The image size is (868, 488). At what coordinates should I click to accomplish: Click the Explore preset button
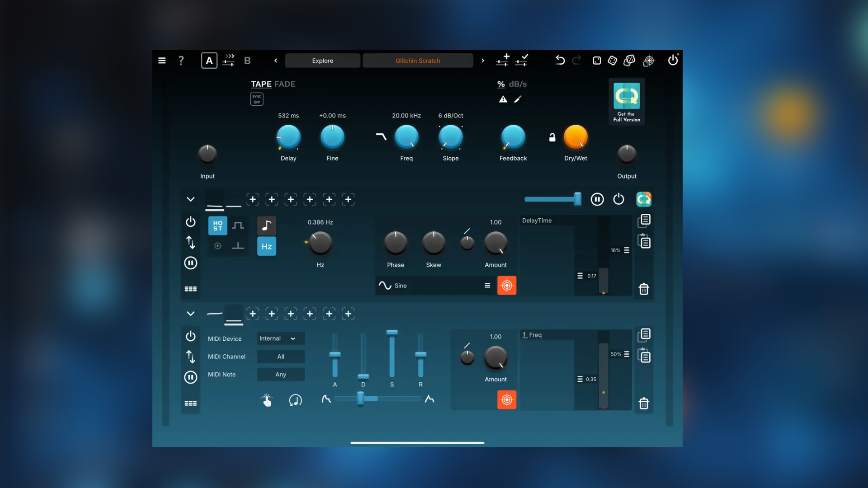pos(322,61)
